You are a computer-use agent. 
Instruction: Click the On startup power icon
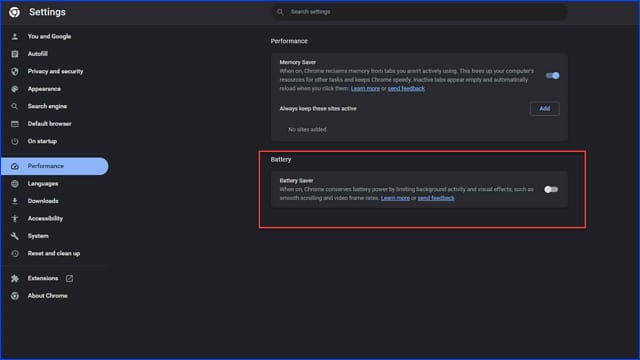tap(15, 141)
